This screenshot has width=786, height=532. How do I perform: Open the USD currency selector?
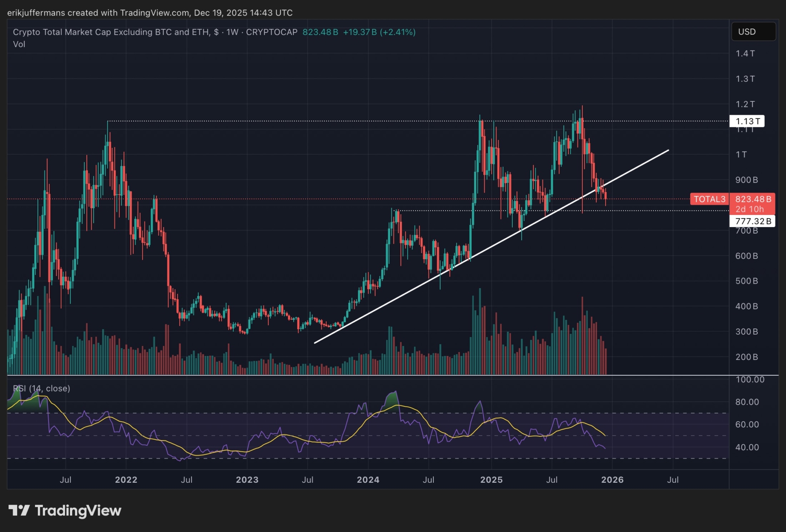point(753,32)
